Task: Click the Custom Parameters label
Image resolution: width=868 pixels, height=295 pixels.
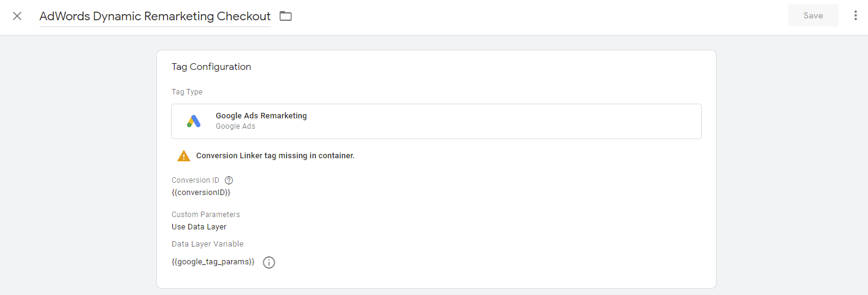Action: (206, 215)
